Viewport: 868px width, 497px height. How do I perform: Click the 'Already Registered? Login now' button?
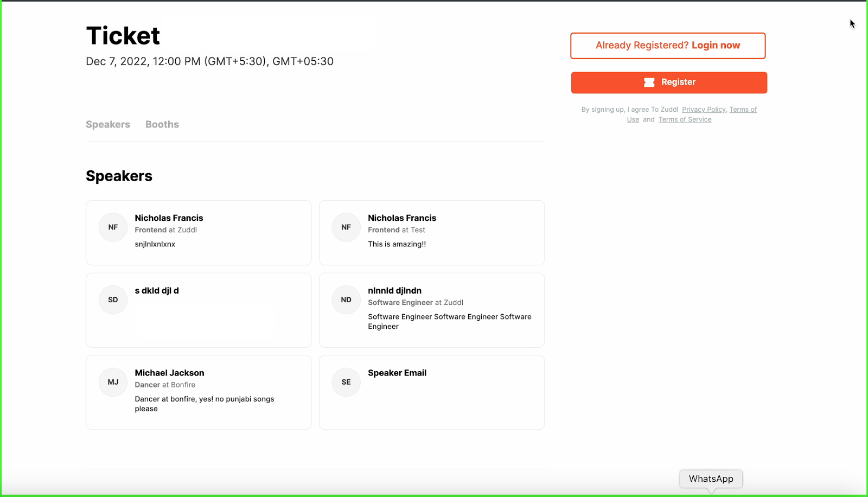click(x=668, y=46)
